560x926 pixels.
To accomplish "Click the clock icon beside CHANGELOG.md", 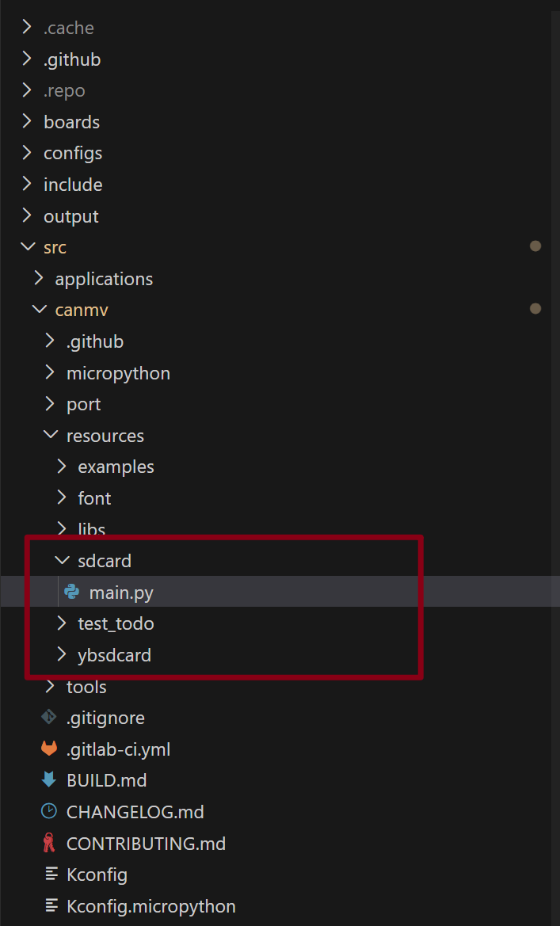I will coord(49,812).
